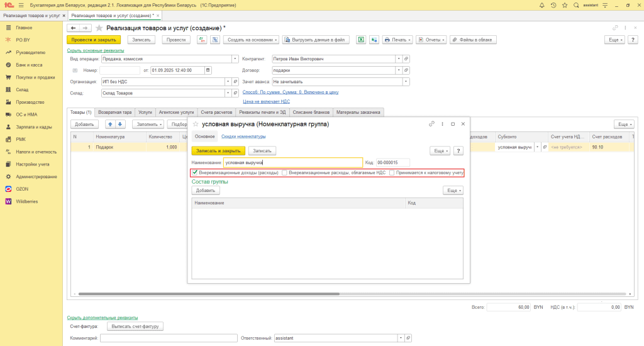Click the Провести button
This screenshot has width=644, height=346.
[x=176, y=40]
